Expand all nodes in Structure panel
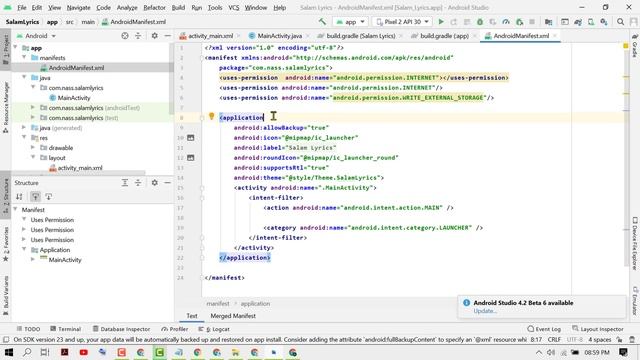 coord(125,183)
